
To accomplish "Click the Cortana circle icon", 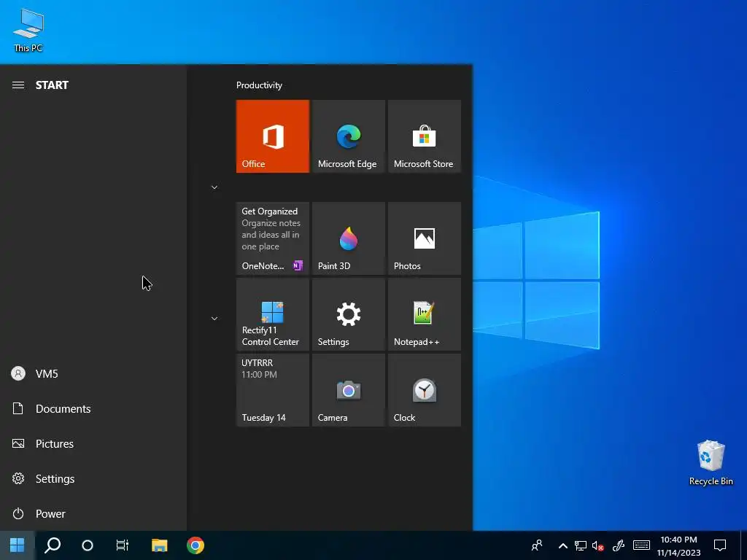I will click(88, 545).
